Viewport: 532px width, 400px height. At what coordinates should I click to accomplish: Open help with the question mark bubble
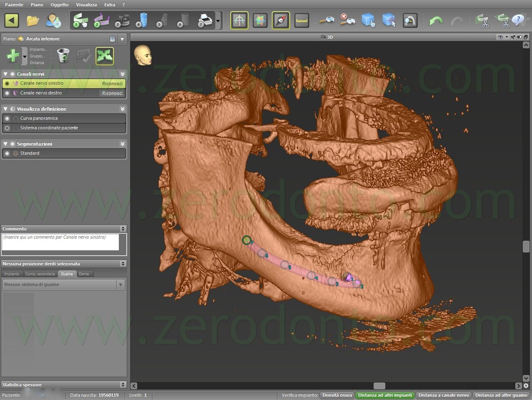518,20
